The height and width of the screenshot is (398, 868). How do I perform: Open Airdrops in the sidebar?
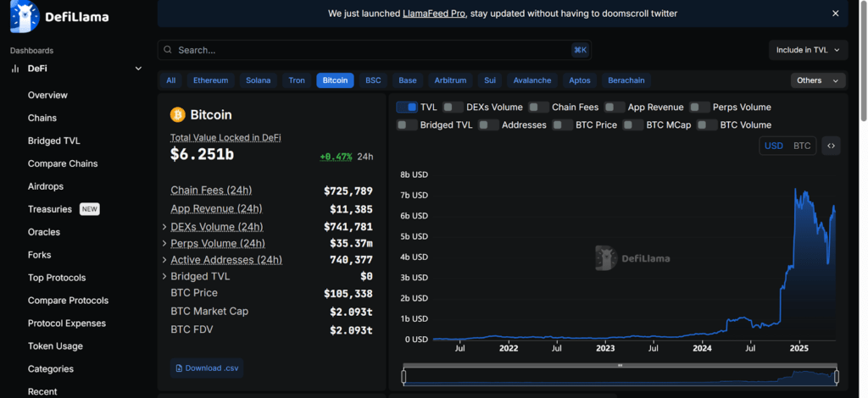(x=46, y=186)
